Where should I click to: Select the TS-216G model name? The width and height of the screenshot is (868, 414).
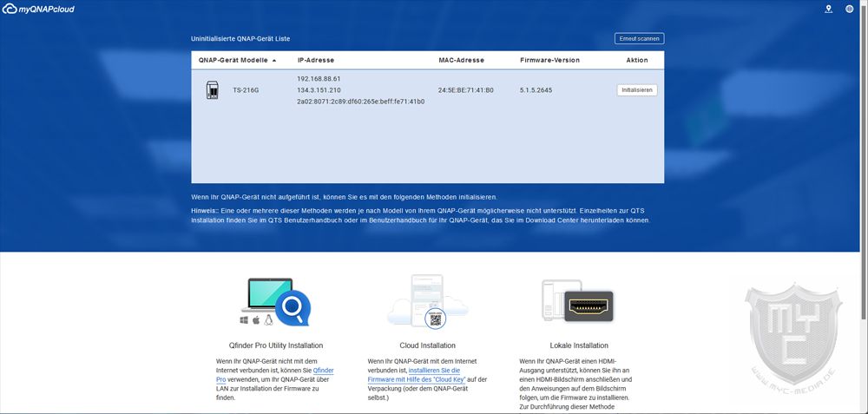[246, 90]
